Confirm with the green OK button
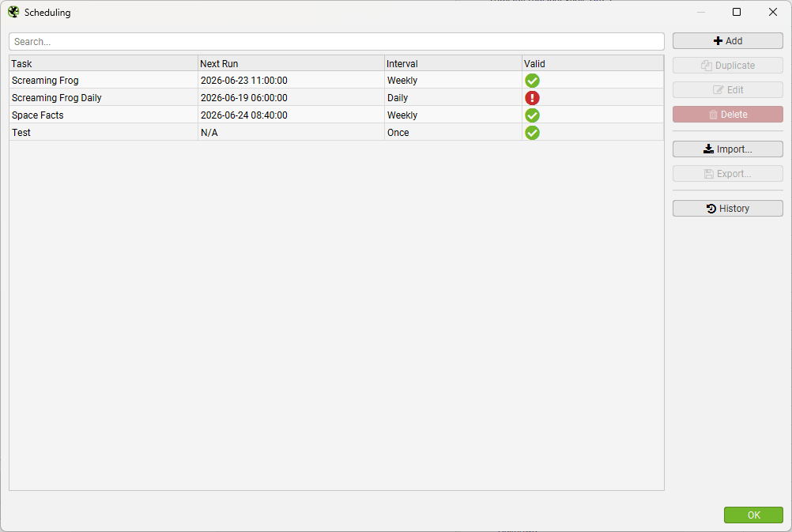 (753, 515)
